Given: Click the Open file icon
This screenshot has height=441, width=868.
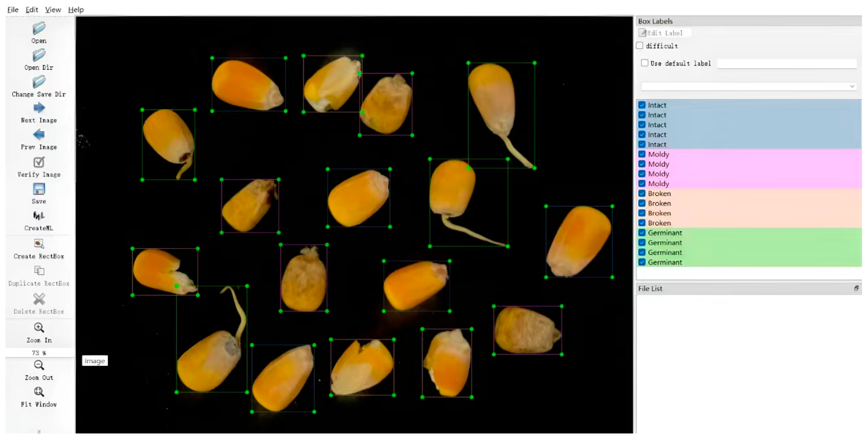Looking at the screenshot, I should [39, 28].
